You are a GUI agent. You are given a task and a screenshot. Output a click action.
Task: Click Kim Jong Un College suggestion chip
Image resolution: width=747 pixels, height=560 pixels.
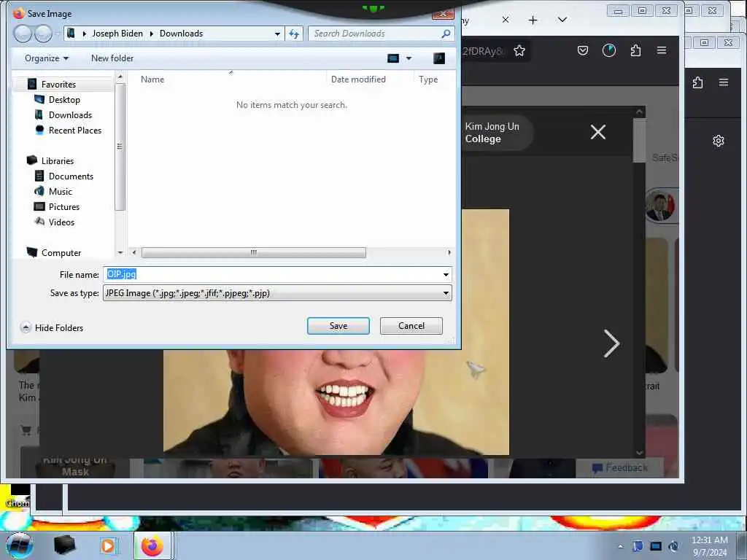point(496,133)
